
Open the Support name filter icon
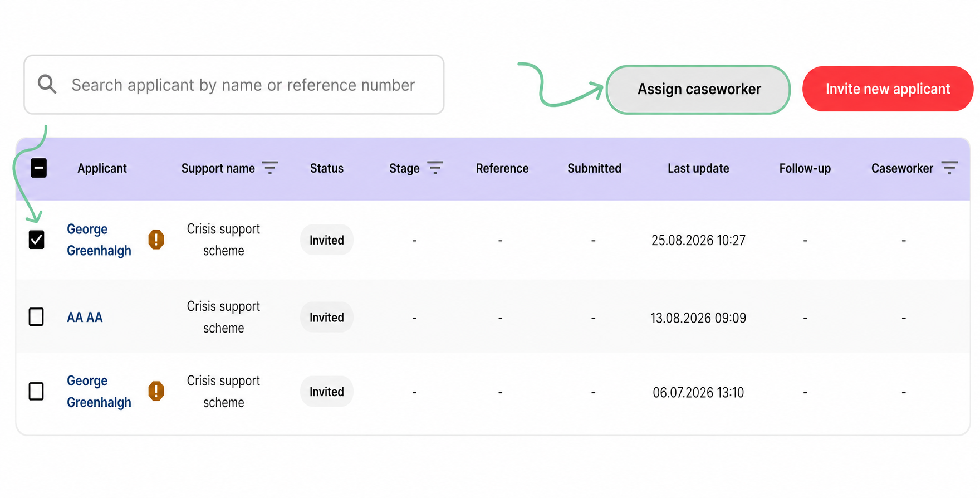(270, 168)
